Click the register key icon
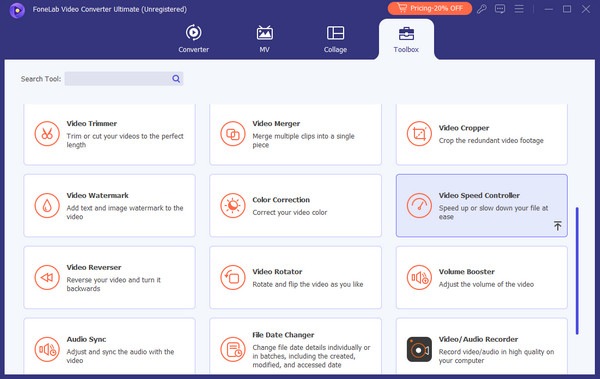This screenshot has height=379, width=600. pos(482,8)
